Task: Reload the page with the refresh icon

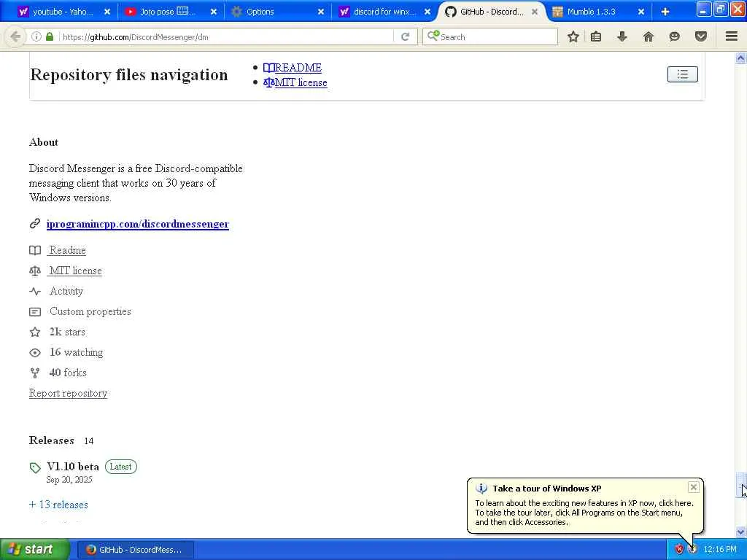Action: point(406,36)
